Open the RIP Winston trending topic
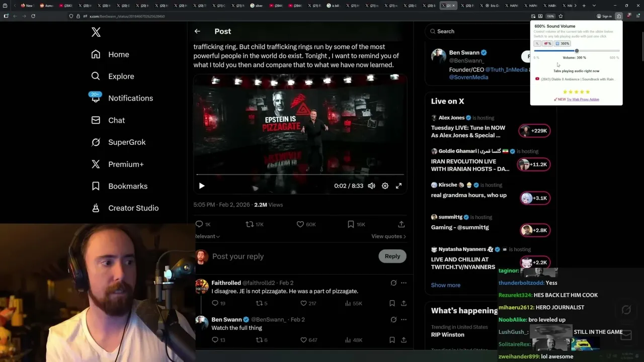Image resolution: width=644 pixels, height=362 pixels. (448, 335)
